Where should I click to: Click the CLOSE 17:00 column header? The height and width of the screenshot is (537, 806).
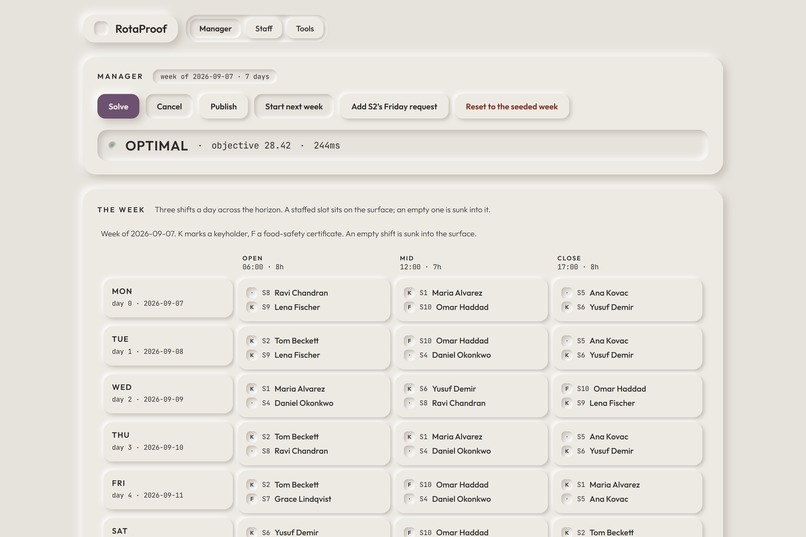pyautogui.click(x=578, y=263)
